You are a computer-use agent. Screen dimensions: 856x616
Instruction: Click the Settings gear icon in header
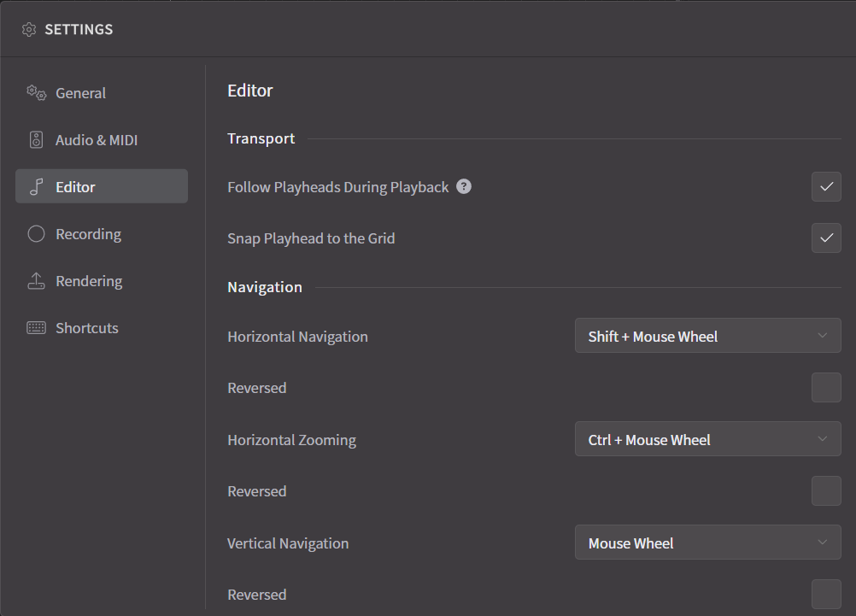click(29, 30)
